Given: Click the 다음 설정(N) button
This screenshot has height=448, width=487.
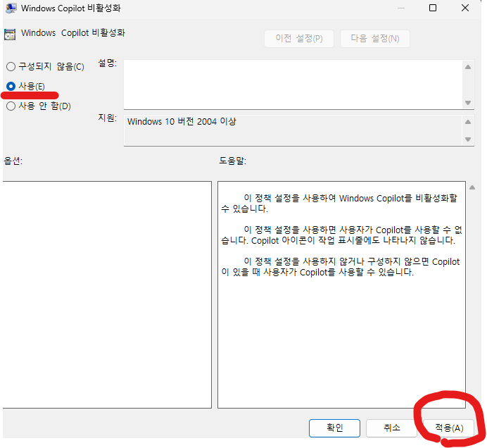Looking at the screenshot, I should point(374,39).
